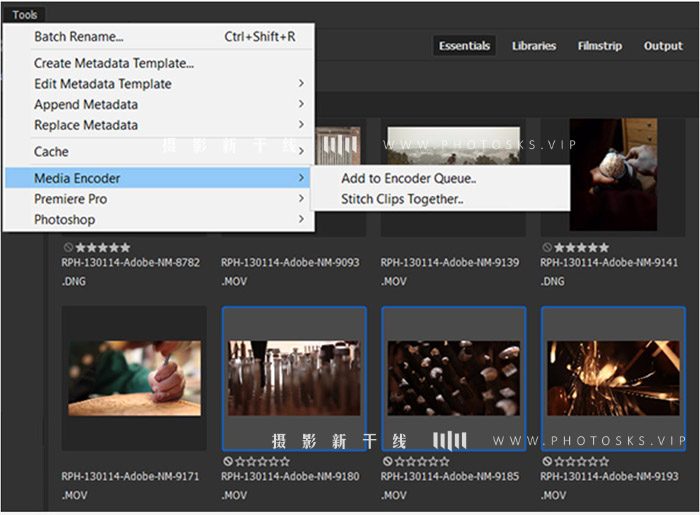Switch to the Libraries workspace
Image resolution: width=700 pixels, height=515 pixels.
coord(534,46)
